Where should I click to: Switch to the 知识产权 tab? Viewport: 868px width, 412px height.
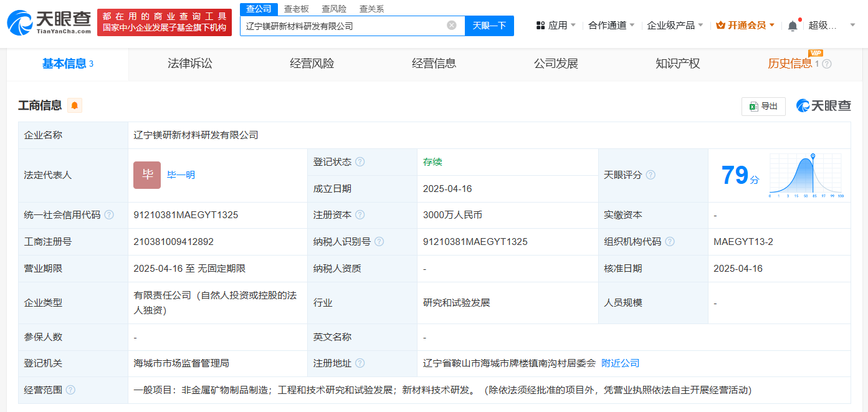(677, 64)
